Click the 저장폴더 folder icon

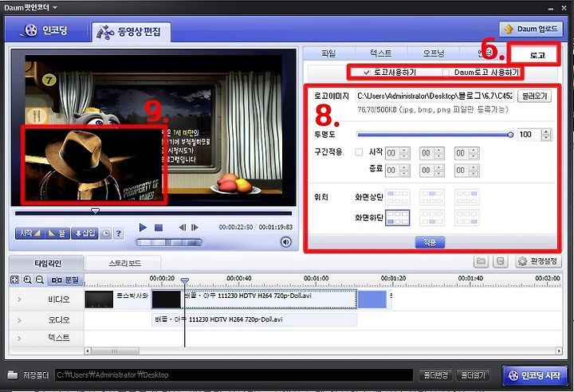coord(13,374)
